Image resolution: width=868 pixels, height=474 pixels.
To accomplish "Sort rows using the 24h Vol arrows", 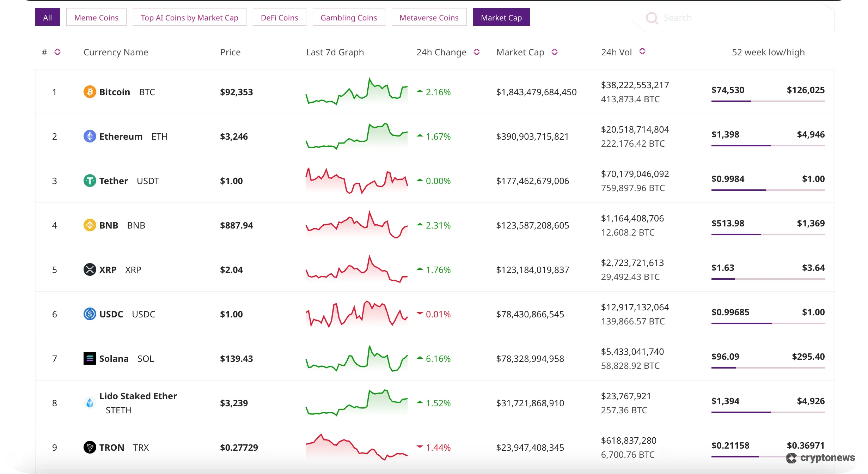I will (642, 51).
